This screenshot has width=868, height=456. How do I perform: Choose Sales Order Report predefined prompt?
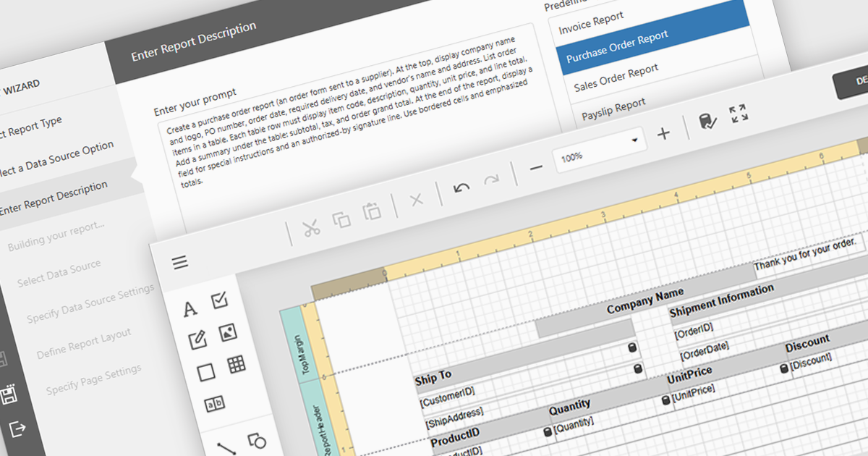[616, 77]
